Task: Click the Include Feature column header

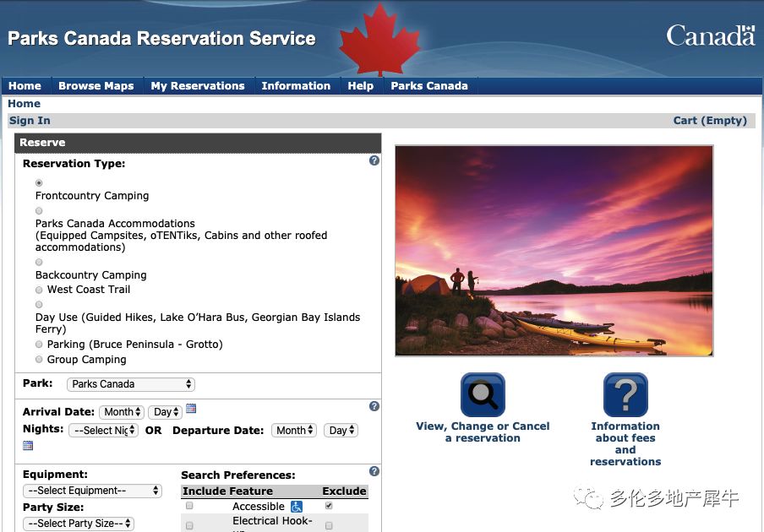Action: (227, 491)
